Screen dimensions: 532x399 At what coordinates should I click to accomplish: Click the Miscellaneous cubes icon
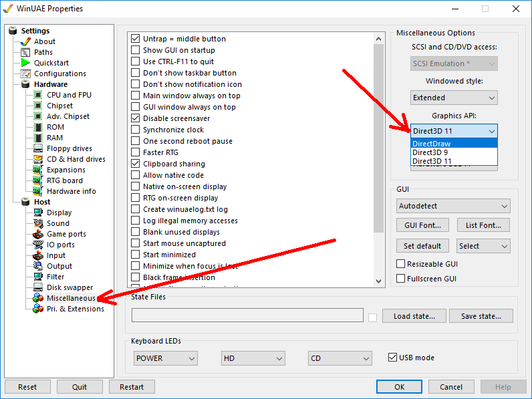pyautogui.click(x=38, y=298)
